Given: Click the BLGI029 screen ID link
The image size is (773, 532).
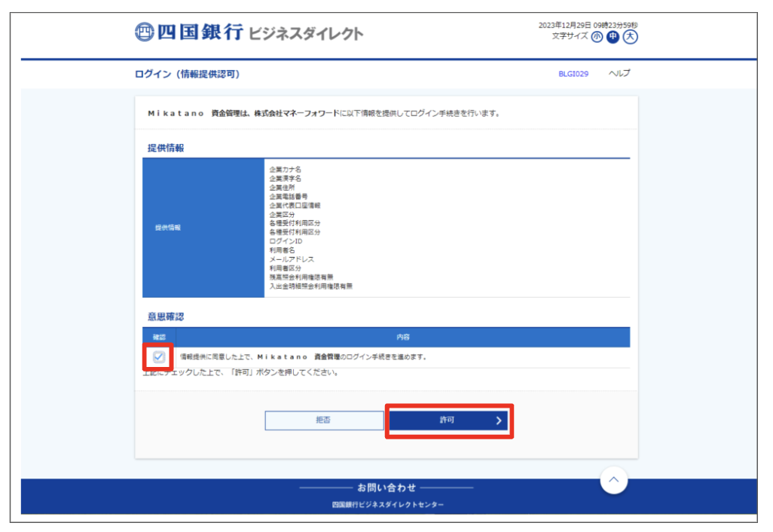Looking at the screenshot, I should coord(573,74).
